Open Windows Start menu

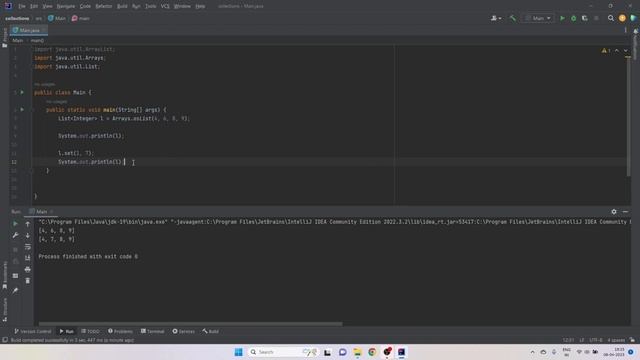tap(239, 352)
